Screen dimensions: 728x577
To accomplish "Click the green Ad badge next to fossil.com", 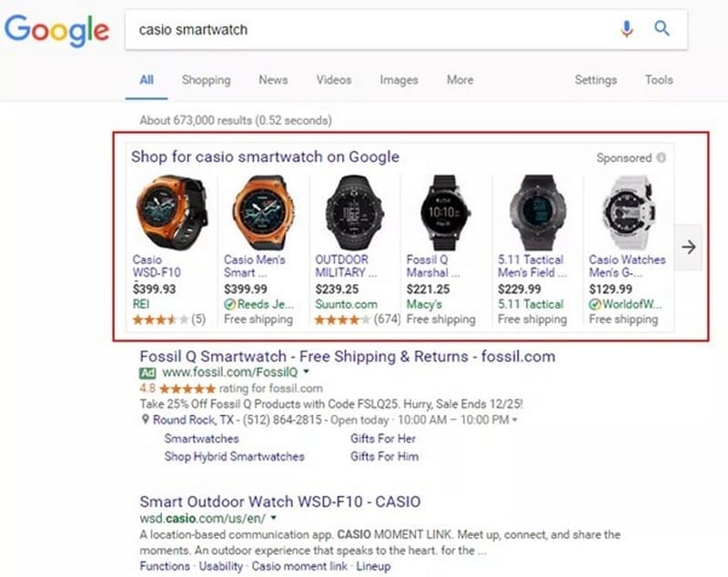I will 147,372.
